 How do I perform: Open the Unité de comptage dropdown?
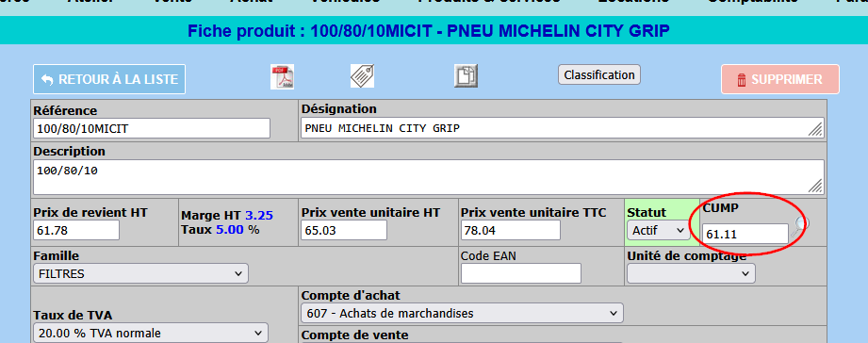click(x=691, y=273)
